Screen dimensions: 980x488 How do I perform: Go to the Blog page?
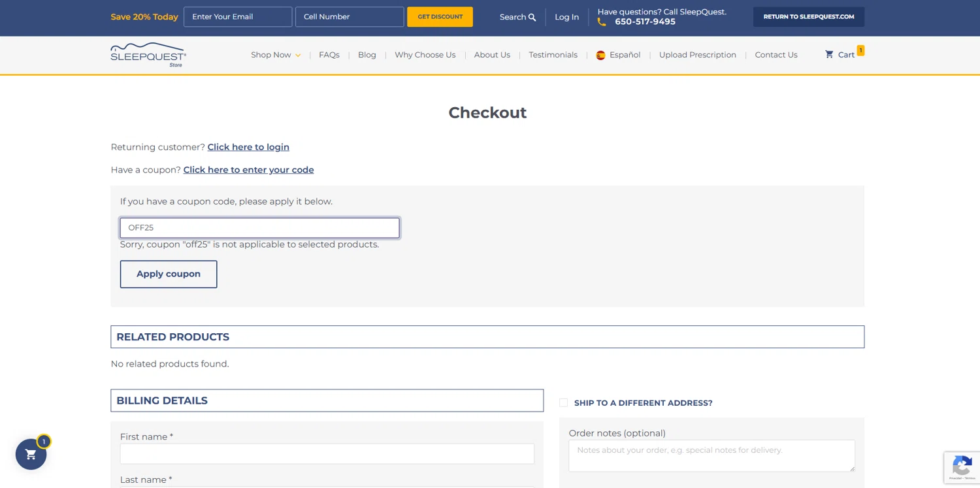tap(367, 55)
